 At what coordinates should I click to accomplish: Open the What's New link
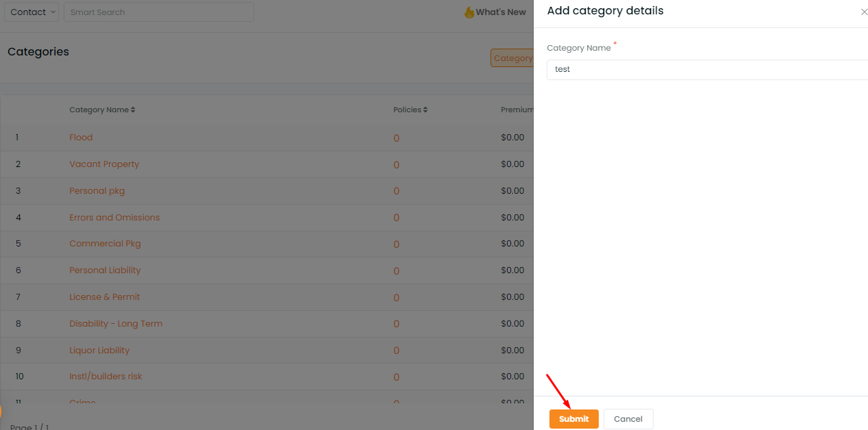click(501, 12)
